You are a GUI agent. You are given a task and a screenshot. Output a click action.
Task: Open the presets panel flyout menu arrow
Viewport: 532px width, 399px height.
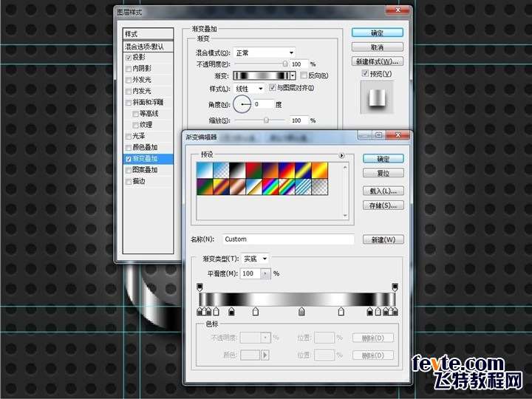point(341,156)
